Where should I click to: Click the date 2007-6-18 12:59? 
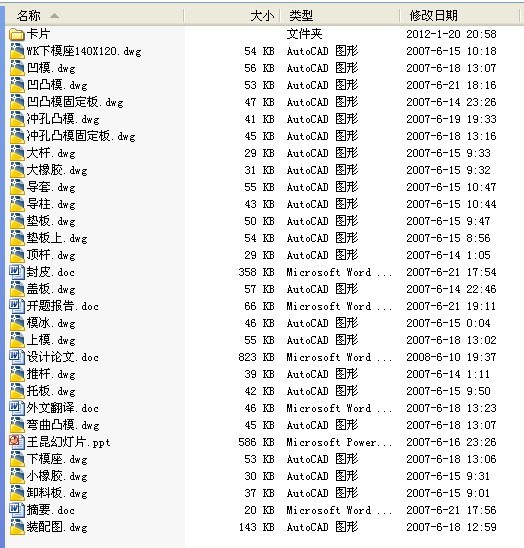click(451, 527)
